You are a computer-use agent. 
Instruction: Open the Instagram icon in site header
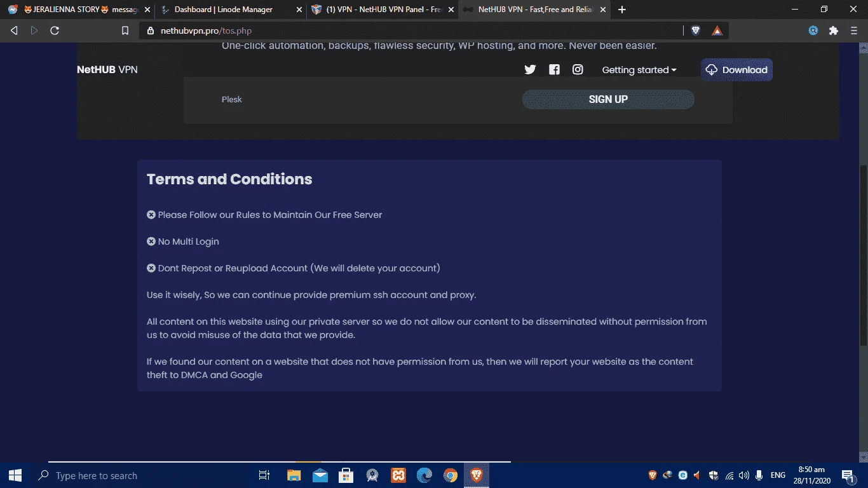point(578,70)
